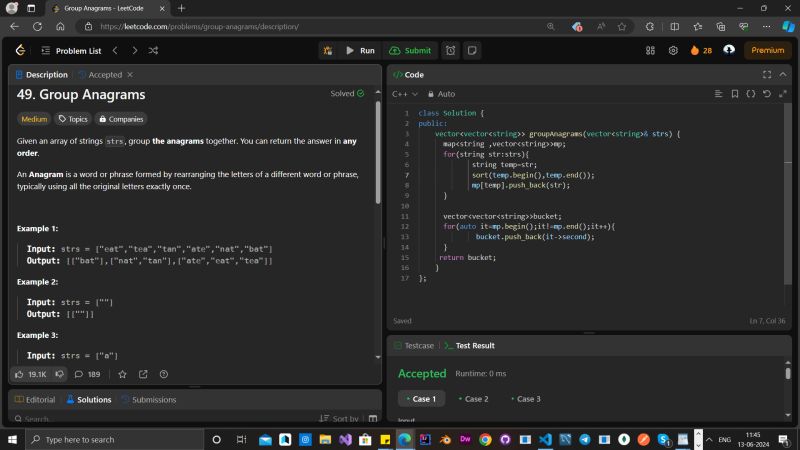Viewport: 800px width, 450px height.
Task: Click the Premium button
Action: [767, 50]
